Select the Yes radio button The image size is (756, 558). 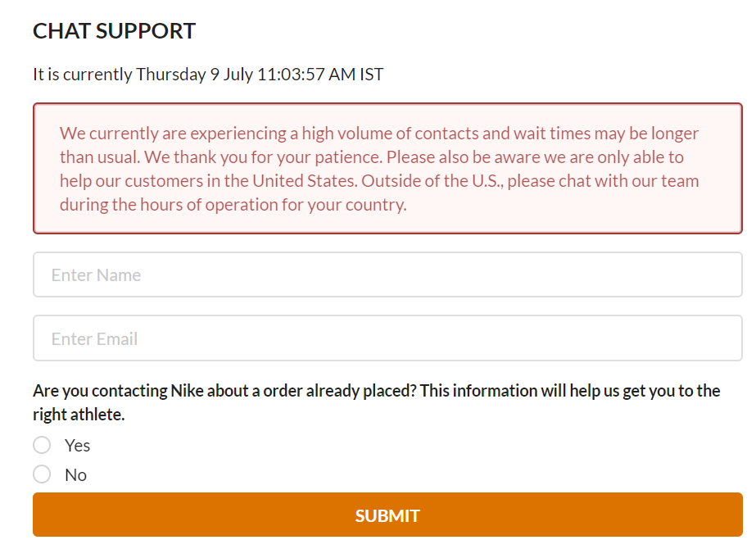tap(42, 445)
